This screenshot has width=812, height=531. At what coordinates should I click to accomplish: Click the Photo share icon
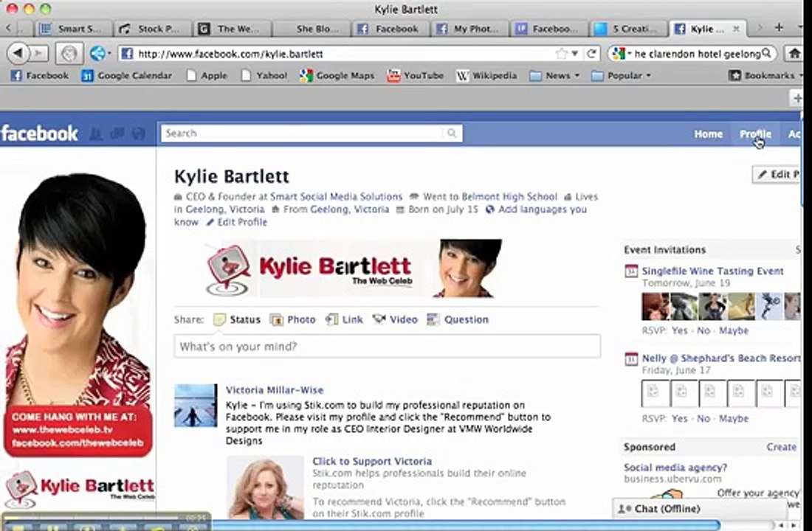[277, 320]
